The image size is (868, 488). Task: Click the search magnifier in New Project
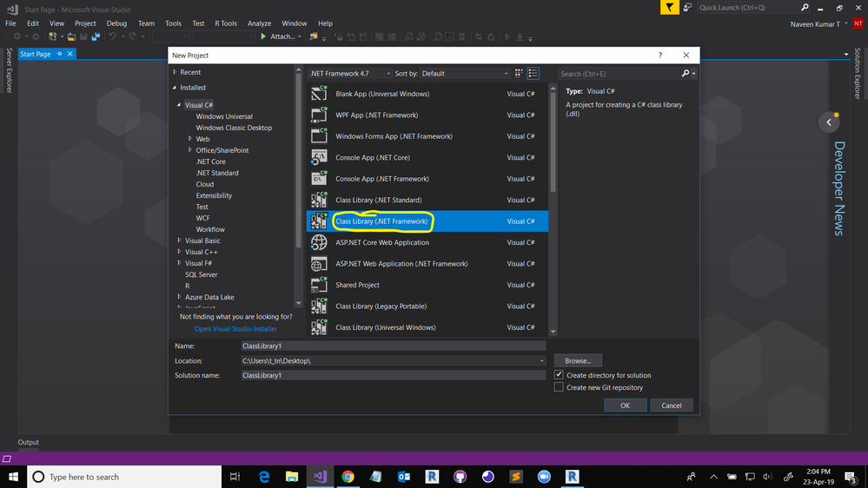pos(686,74)
